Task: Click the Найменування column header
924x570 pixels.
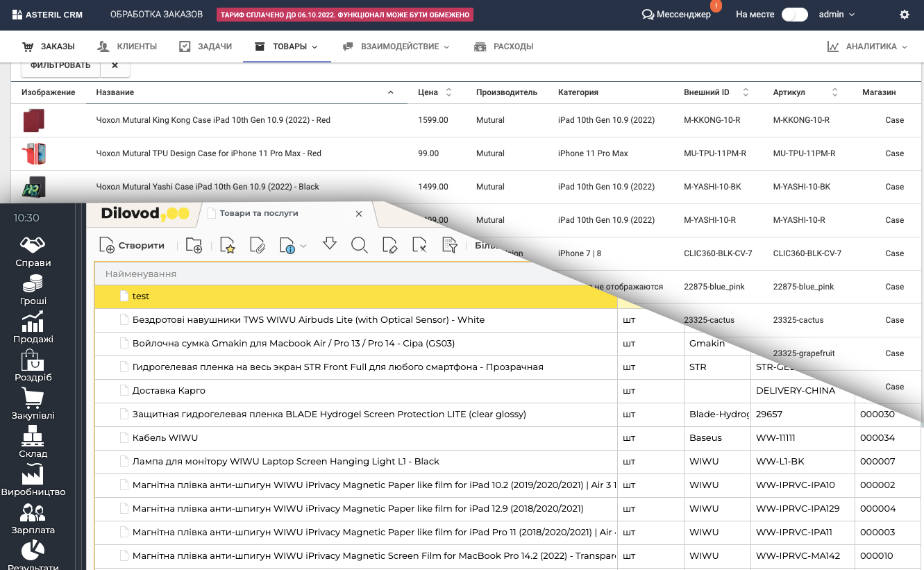Action: (141, 274)
